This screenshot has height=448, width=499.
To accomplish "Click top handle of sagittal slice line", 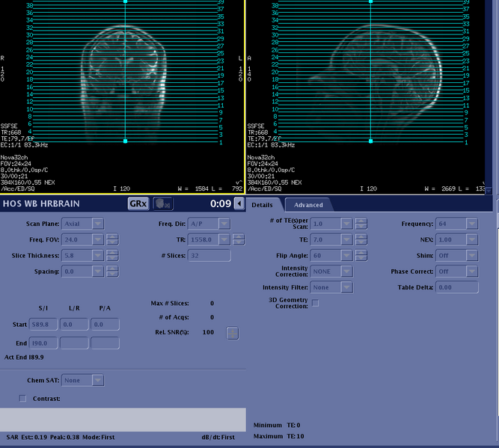I will pyautogui.click(x=371, y=1).
